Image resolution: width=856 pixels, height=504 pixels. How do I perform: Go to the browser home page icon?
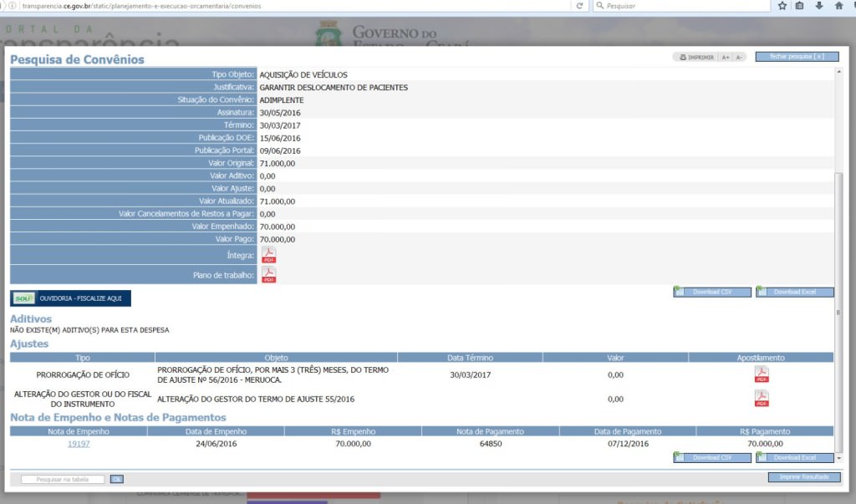click(838, 6)
